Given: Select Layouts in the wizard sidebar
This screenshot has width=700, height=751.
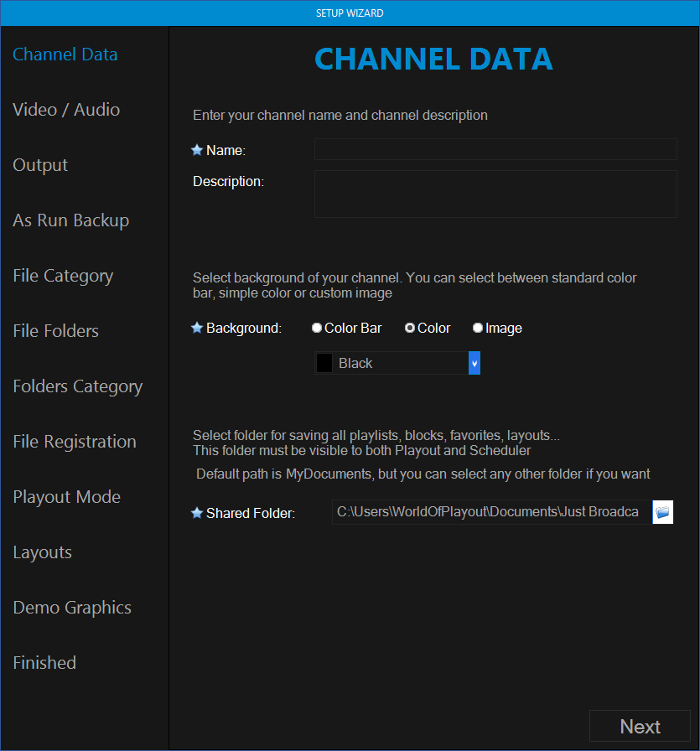Looking at the screenshot, I should [x=43, y=552].
